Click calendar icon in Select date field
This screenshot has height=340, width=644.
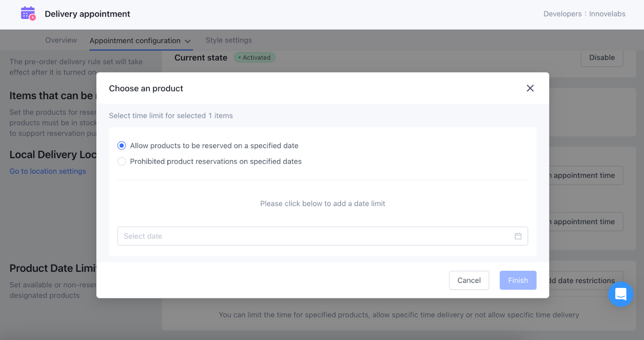coord(518,236)
